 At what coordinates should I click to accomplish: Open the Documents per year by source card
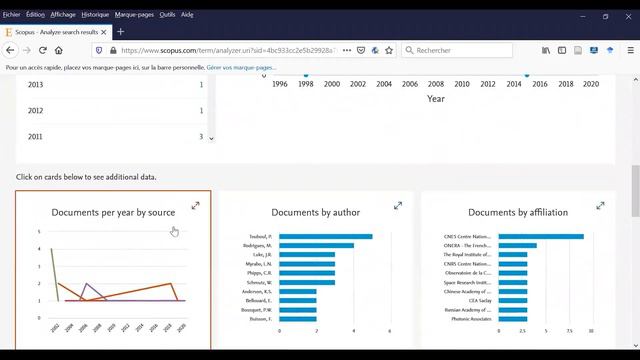pos(113,269)
